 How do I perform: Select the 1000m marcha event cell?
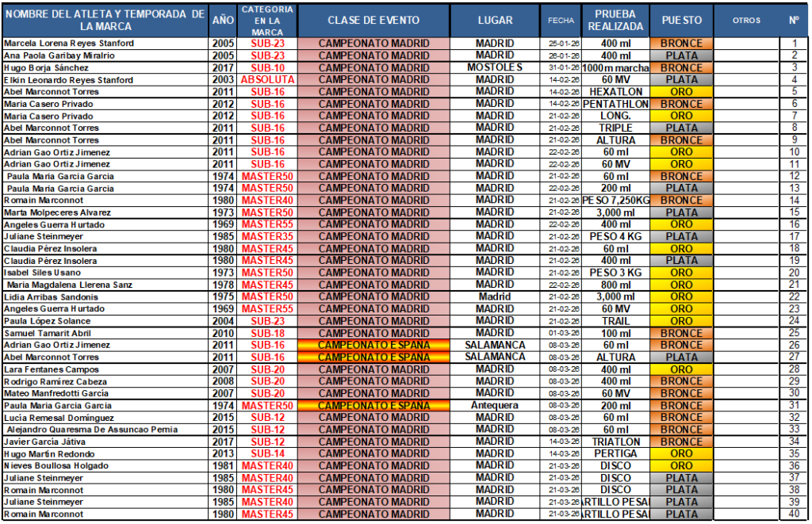pos(615,68)
